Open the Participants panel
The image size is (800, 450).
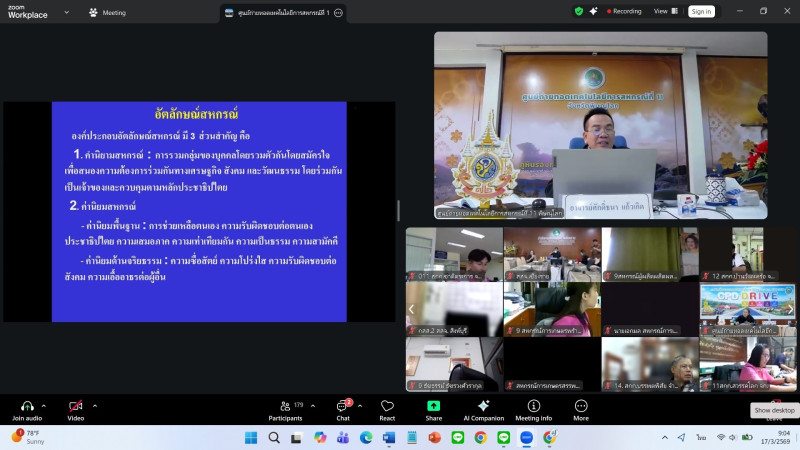(285, 406)
